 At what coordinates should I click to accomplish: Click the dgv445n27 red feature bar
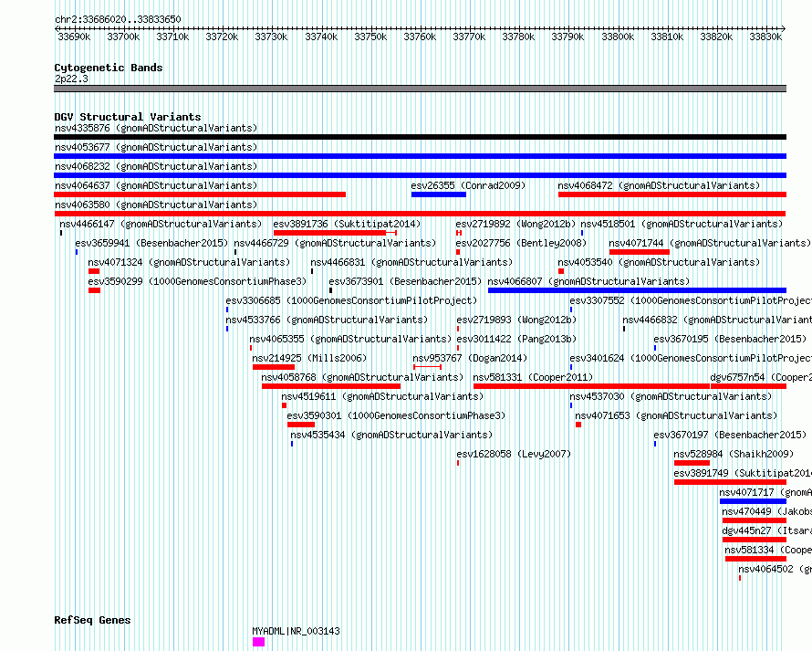coord(755,540)
